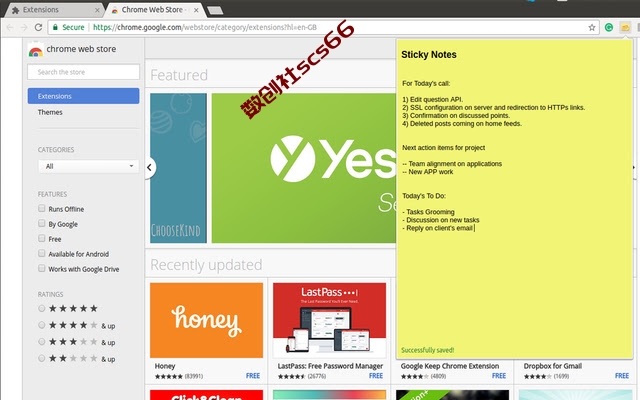The image size is (640, 400).
Task: Click FREE button for Honey
Action: coord(253,376)
